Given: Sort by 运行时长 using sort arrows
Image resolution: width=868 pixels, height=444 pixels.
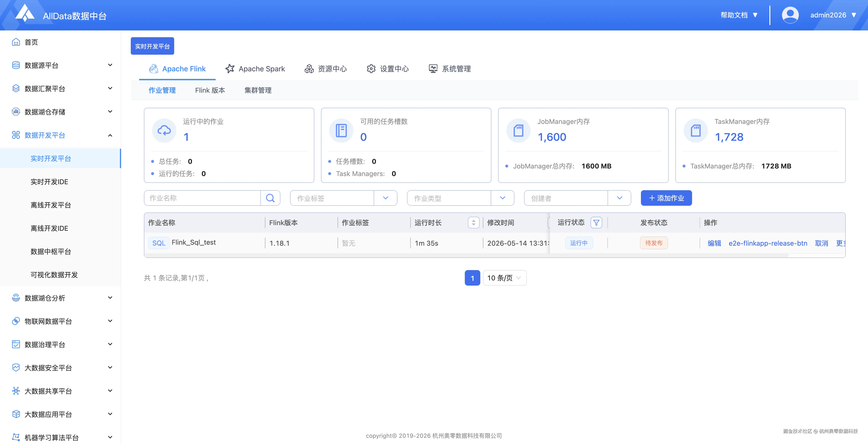Looking at the screenshot, I should pos(473,223).
